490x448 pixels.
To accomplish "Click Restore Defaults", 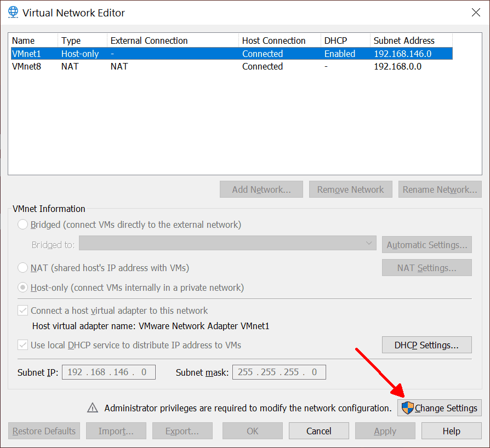I will 44,430.
